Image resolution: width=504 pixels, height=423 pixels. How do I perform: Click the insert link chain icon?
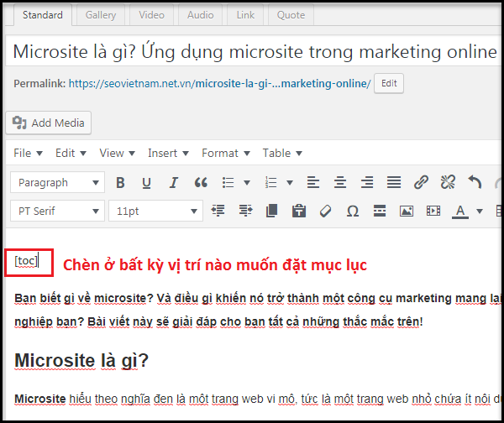(x=421, y=182)
